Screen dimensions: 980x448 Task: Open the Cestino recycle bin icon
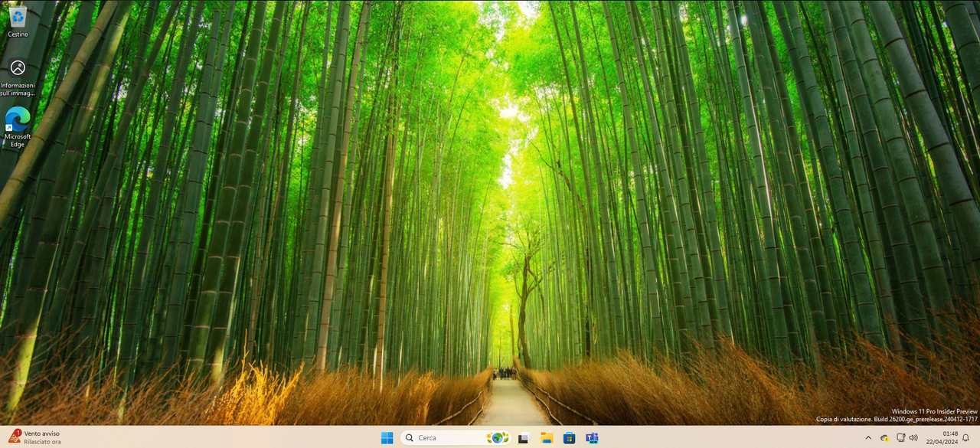[x=18, y=21]
